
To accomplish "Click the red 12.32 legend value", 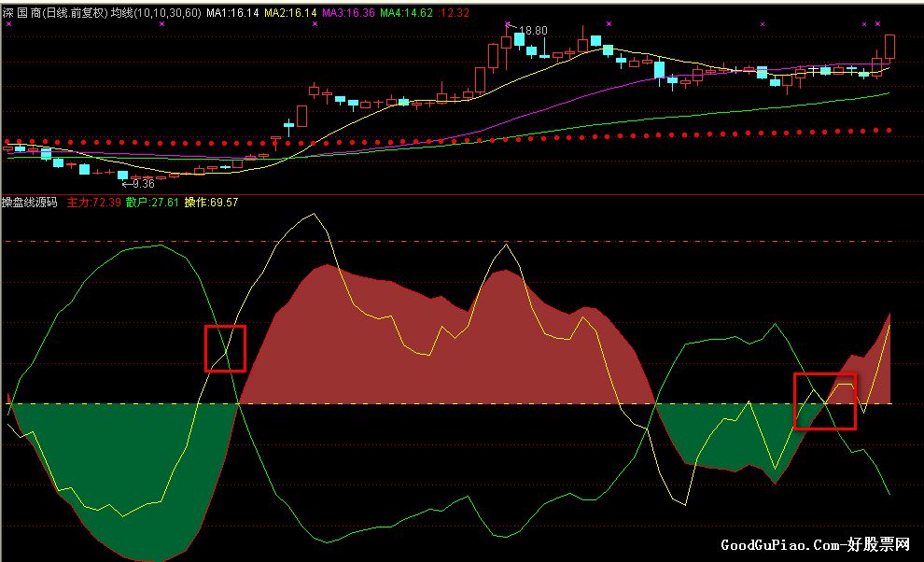I will (455, 12).
